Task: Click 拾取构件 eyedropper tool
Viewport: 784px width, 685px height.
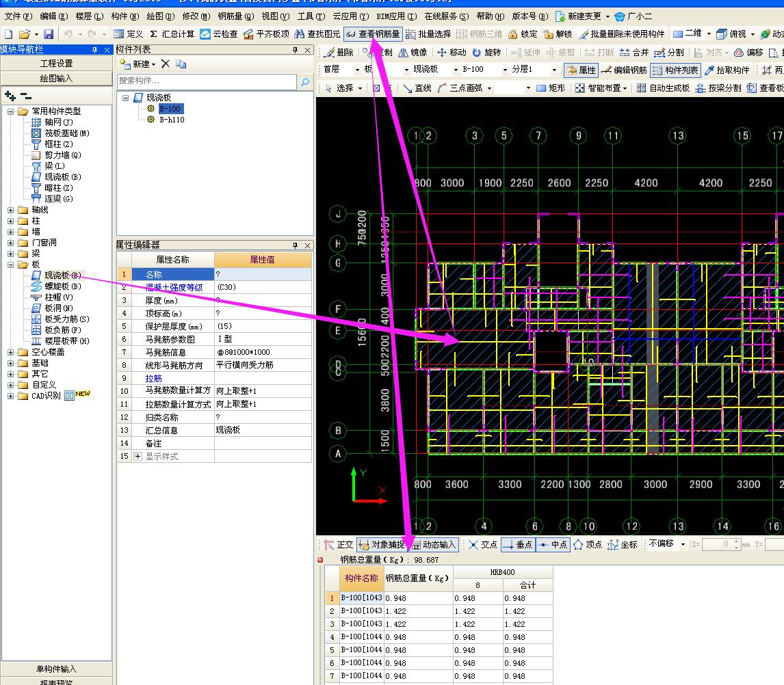Action: click(727, 70)
